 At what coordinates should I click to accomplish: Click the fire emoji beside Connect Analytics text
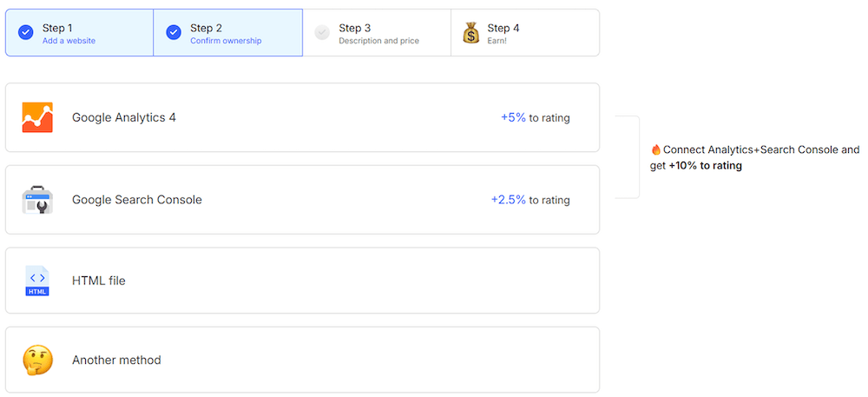point(656,149)
